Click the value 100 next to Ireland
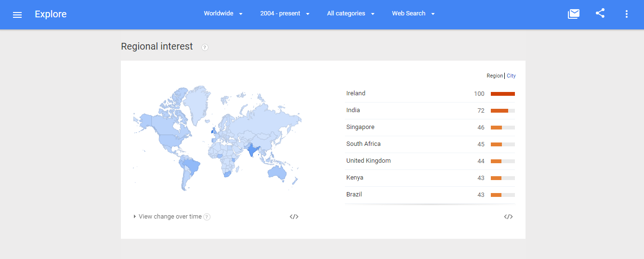Image resolution: width=644 pixels, height=259 pixels. pos(479,94)
